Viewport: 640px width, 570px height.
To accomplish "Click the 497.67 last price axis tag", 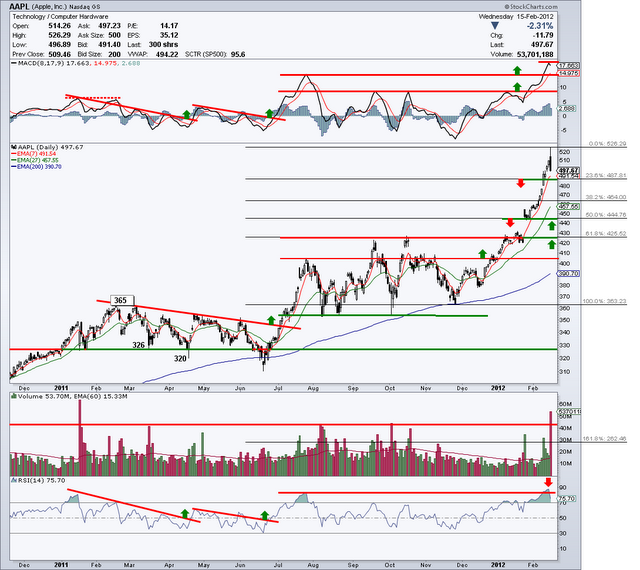I will (569, 170).
